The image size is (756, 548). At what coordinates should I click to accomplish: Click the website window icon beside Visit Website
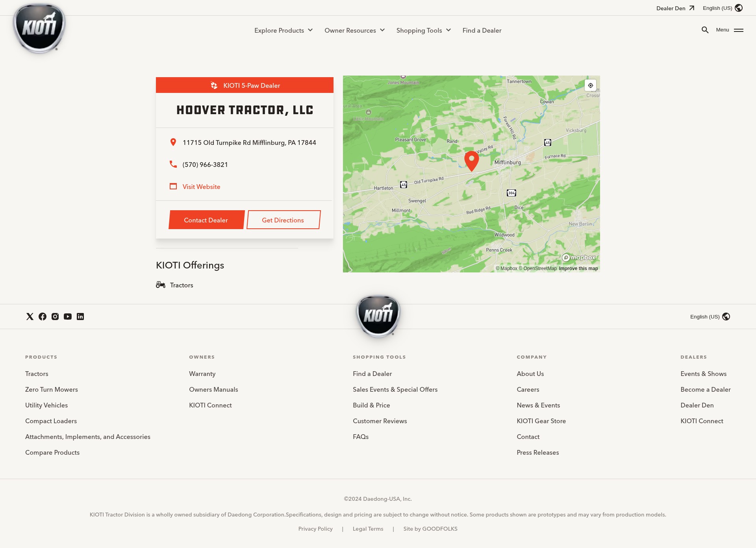click(173, 186)
